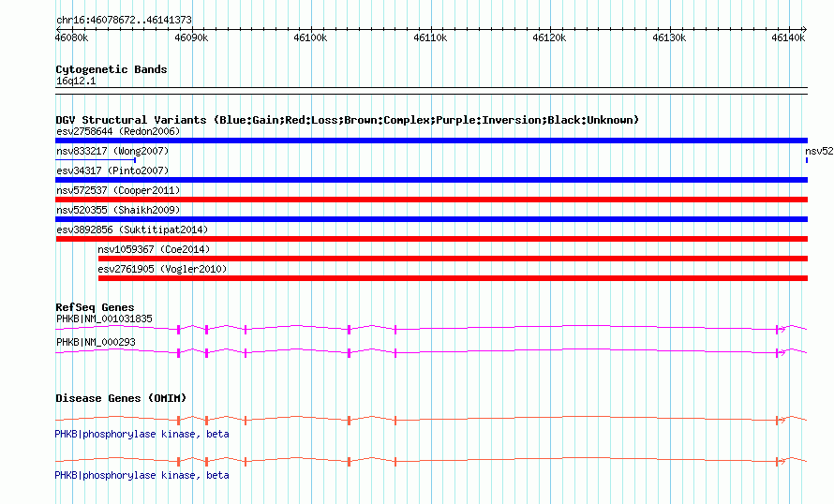The height and width of the screenshot is (504, 834).
Task: Click the red loss bar under esv2761905
Action: [x=453, y=278]
